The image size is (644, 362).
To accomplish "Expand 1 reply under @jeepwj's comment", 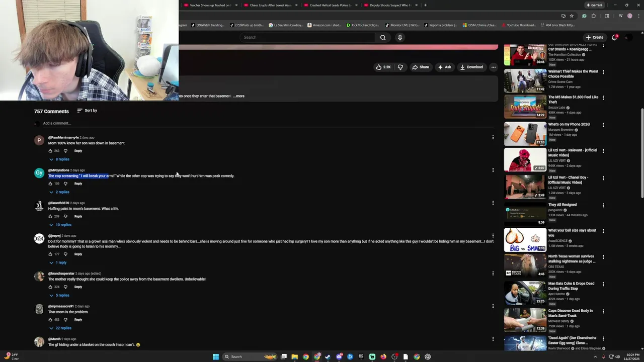I will 58,262.
